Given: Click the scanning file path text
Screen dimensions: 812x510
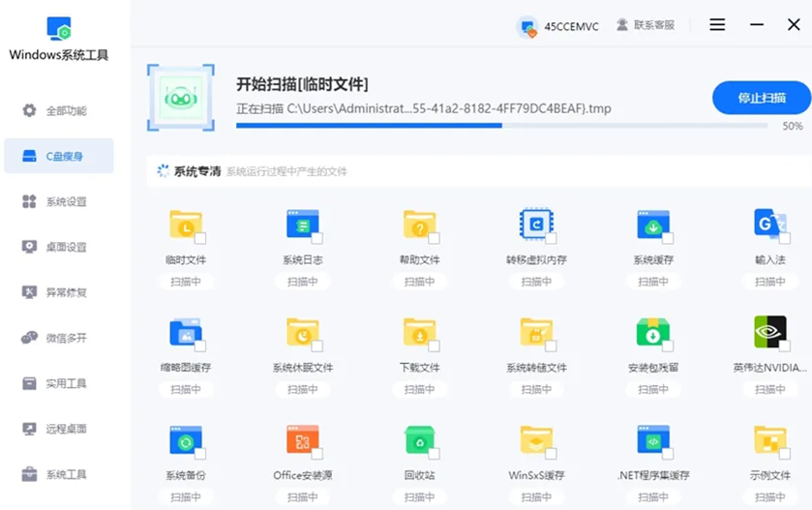Looking at the screenshot, I should [424, 108].
